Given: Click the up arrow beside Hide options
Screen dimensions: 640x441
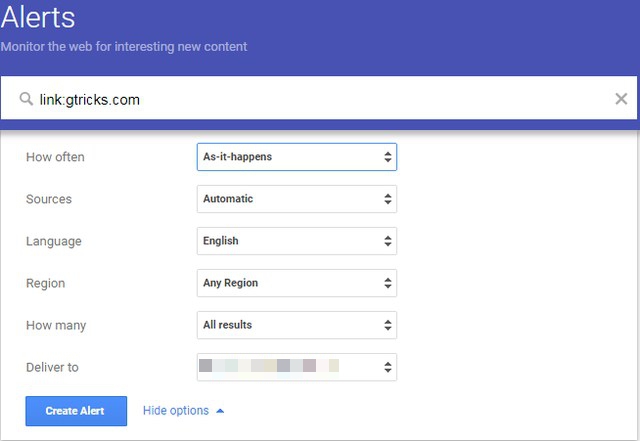Looking at the screenshot, I should 220,411.
